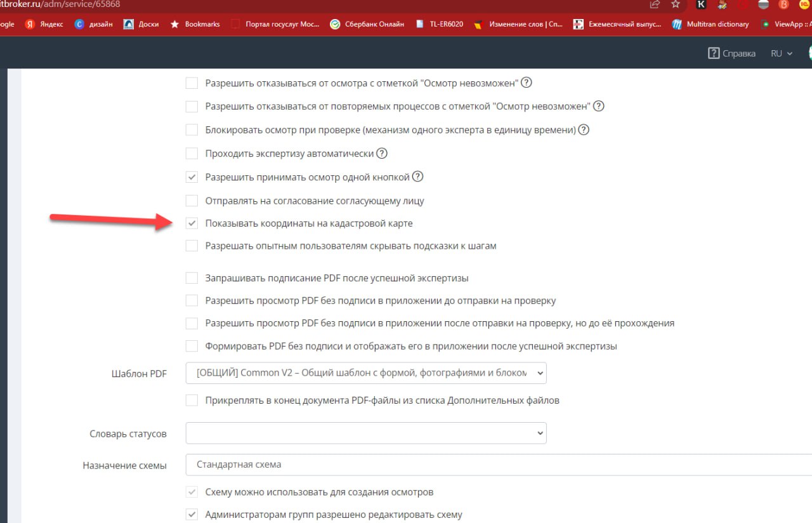Check Разрешать опытным пользователям скрывать подсказки
Screen dimensions: 812x523
point(192,246)
